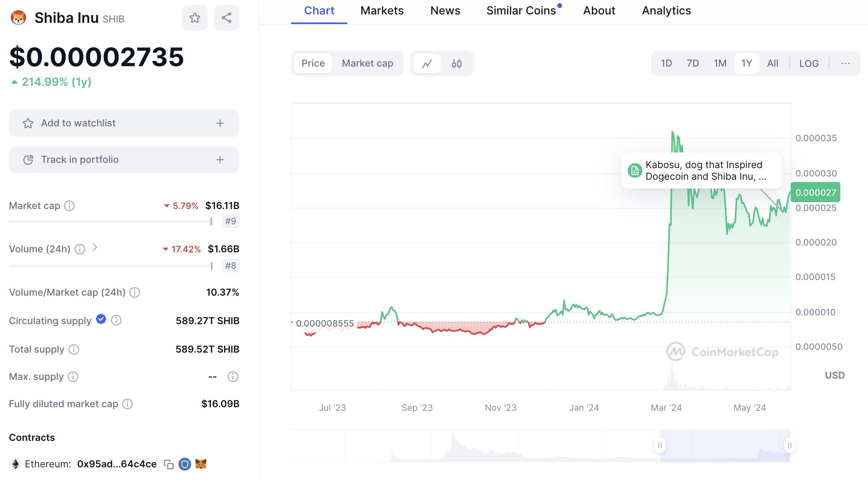This screenshot has height=481, width=868.
Task: Click the MetaMask fox icon
Action: pyautogui.click(x=200, y=464)
